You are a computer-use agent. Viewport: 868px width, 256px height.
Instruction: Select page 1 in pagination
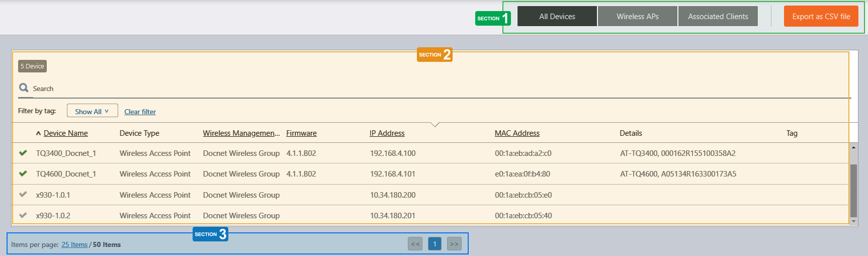tap(435, 244)
